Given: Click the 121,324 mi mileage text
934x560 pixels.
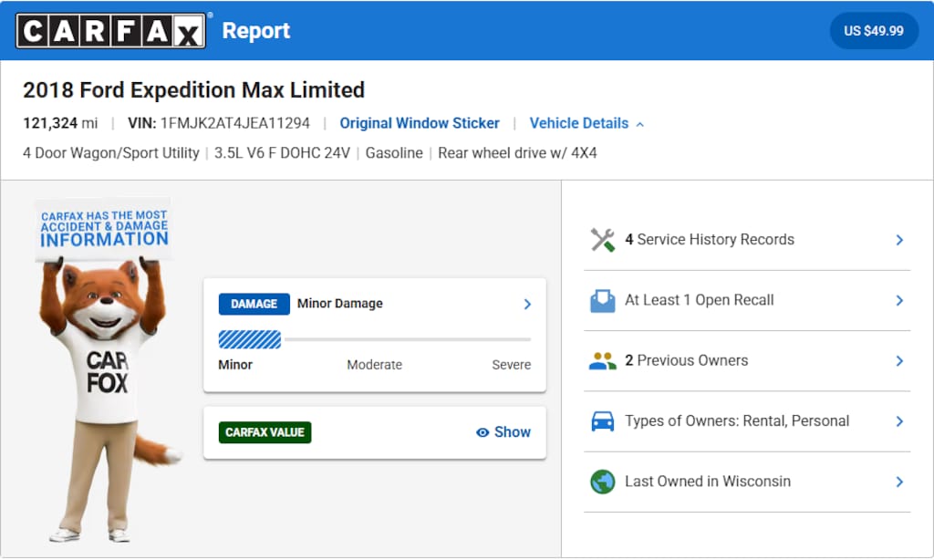Looking at the screenshot, I should click(60, 123).
